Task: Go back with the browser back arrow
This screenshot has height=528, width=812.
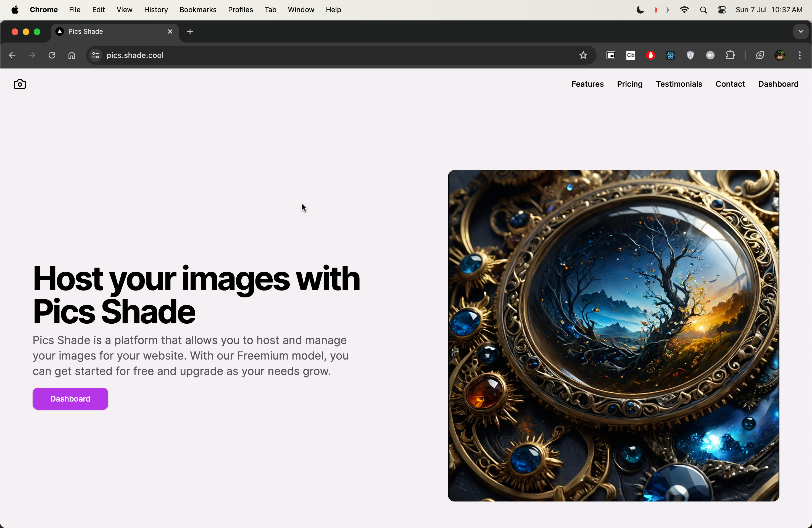Action: click(12, 55)
